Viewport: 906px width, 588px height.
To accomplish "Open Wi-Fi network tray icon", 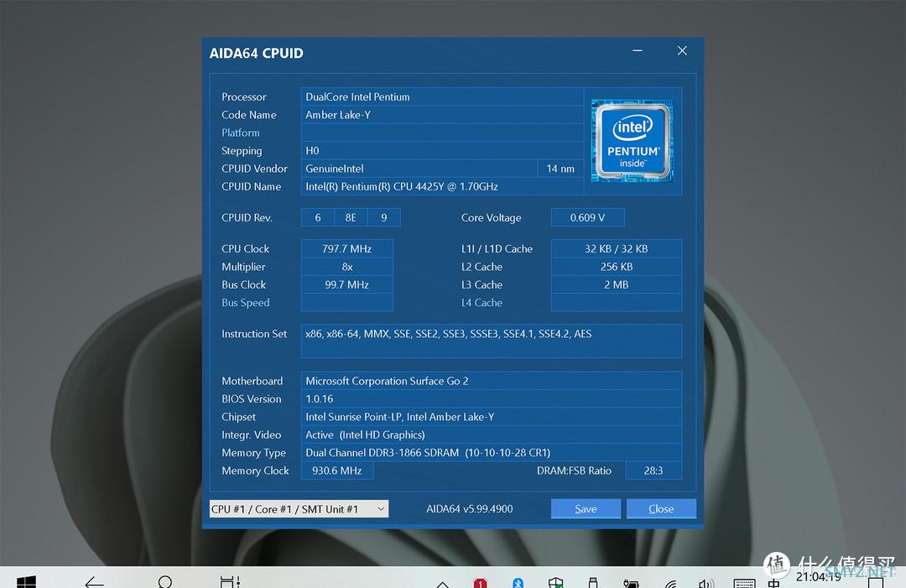I will tap(670, 584).
